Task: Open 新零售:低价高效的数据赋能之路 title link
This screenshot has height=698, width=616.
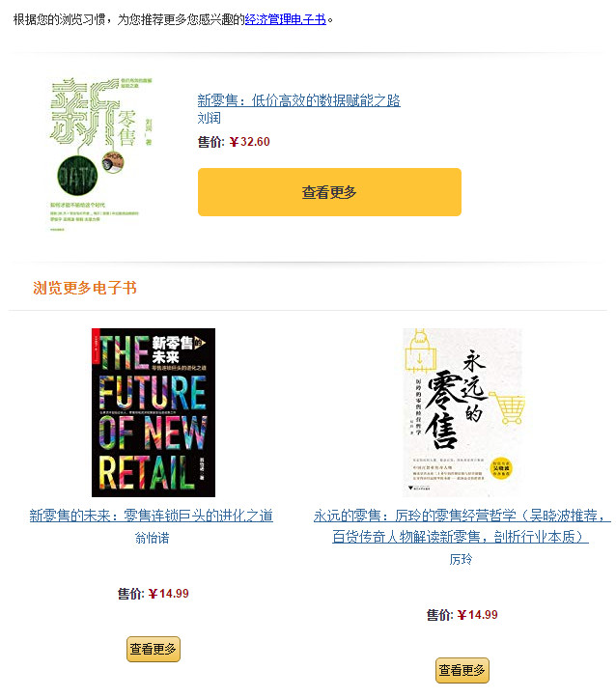Action: tap(298, 100)
